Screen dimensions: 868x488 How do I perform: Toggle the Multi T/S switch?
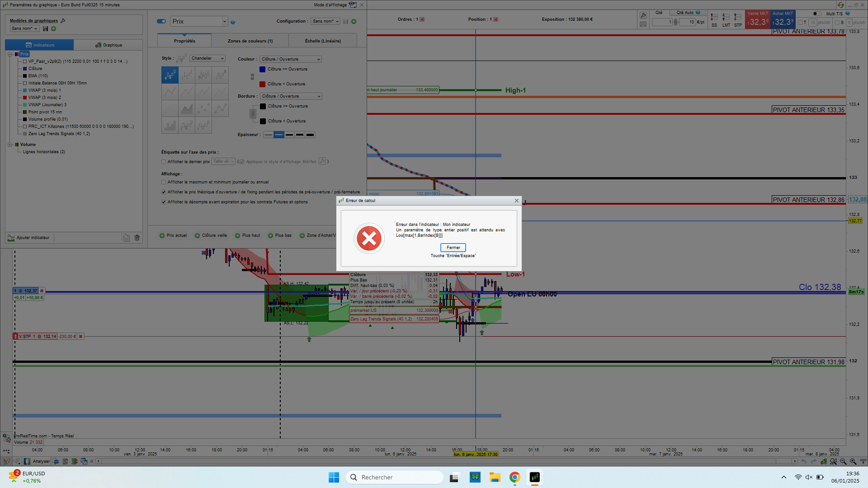click(817, 14)
